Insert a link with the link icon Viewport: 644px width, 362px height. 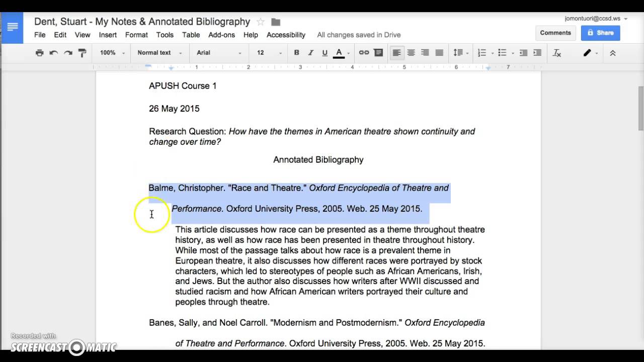(x=364, y=53)
